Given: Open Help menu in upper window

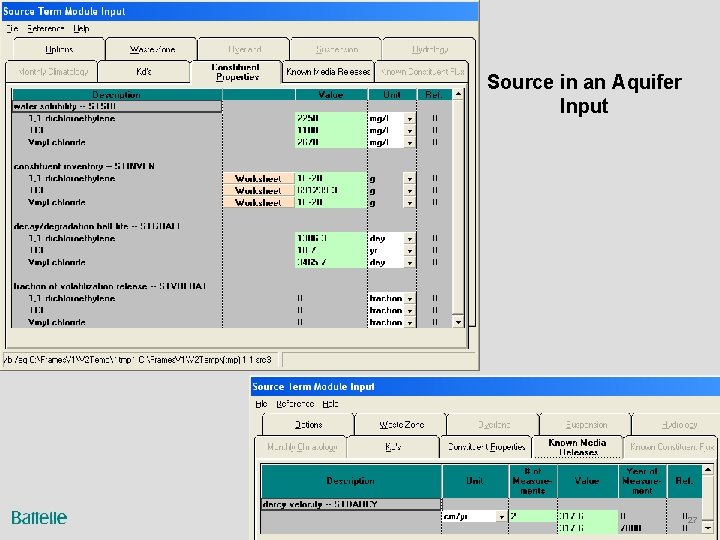Looking at the screenshot, I should [81, 28].
